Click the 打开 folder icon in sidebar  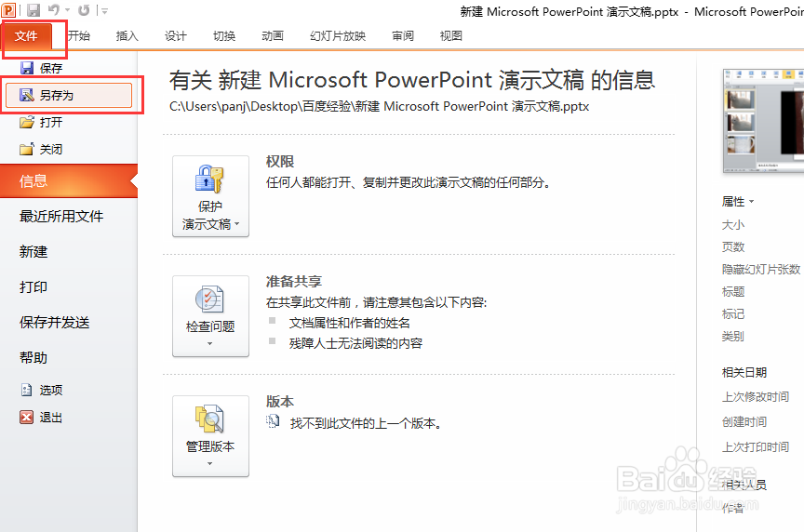[27, 122]
